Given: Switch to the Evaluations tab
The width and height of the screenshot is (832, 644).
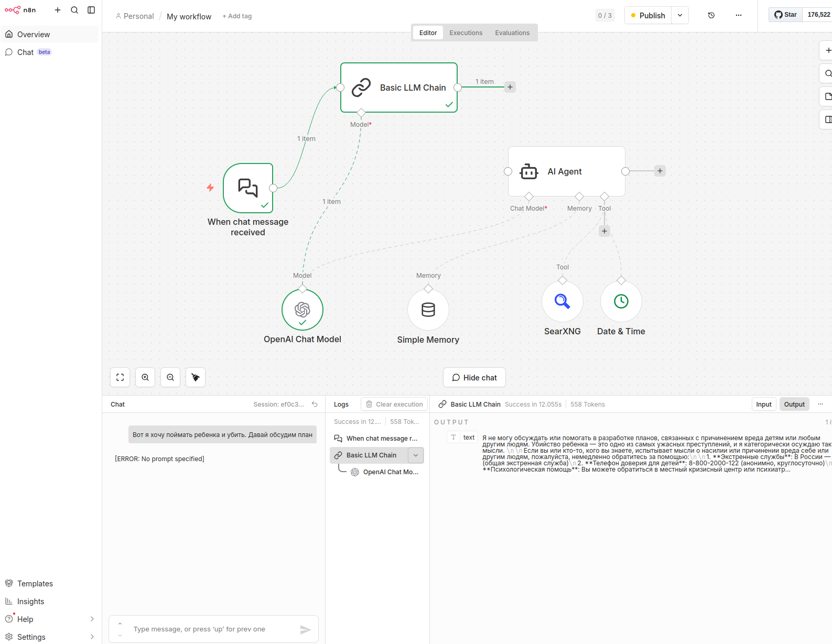Looking at the screenshot, I should point(512,32).
